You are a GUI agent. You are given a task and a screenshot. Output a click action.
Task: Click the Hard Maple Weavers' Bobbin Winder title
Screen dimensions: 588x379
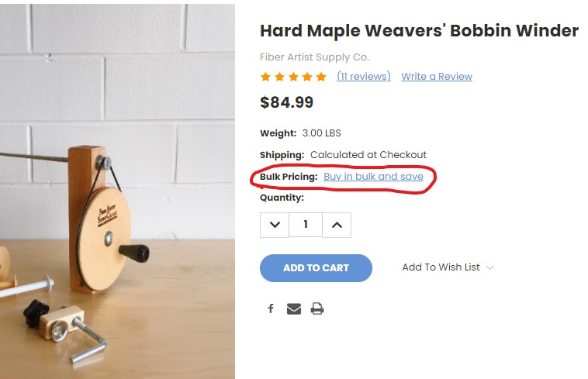[419, 31]
